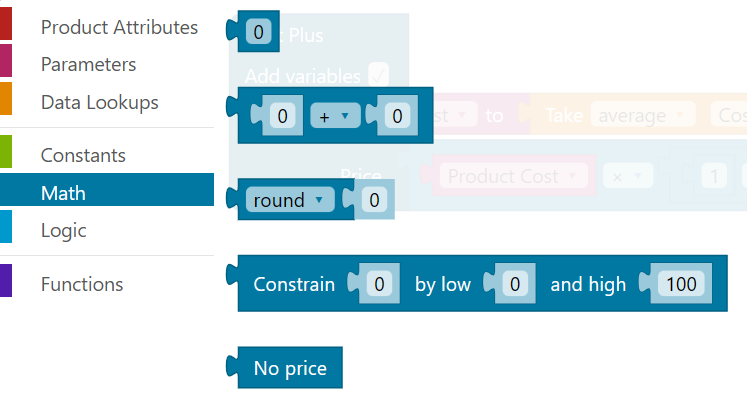Select the standalone number 0 block

[259, 33]
